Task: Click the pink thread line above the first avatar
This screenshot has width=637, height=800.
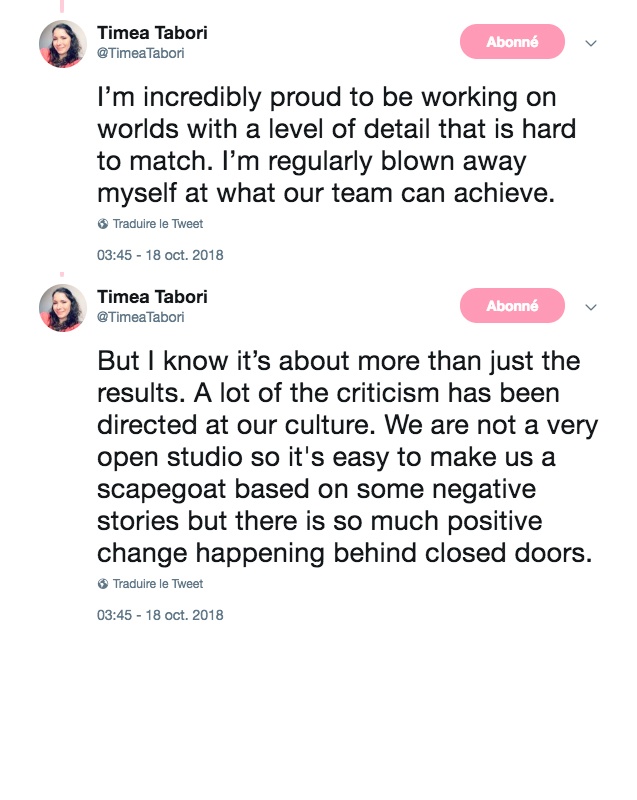Action: pos(62,8)
